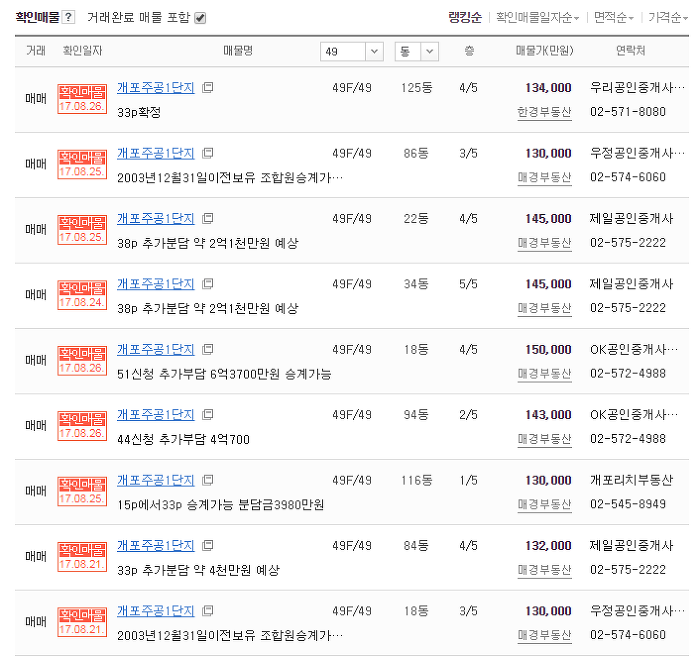The width and height of the screenshot is (700, 657).
Task: Click the 매물가(만원) column header
Action: (544, 51)
